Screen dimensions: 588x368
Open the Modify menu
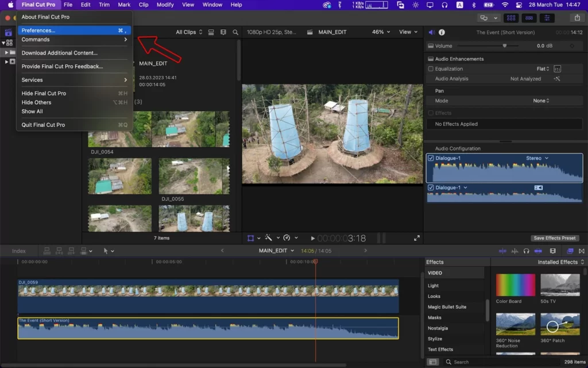click(165, 5)
